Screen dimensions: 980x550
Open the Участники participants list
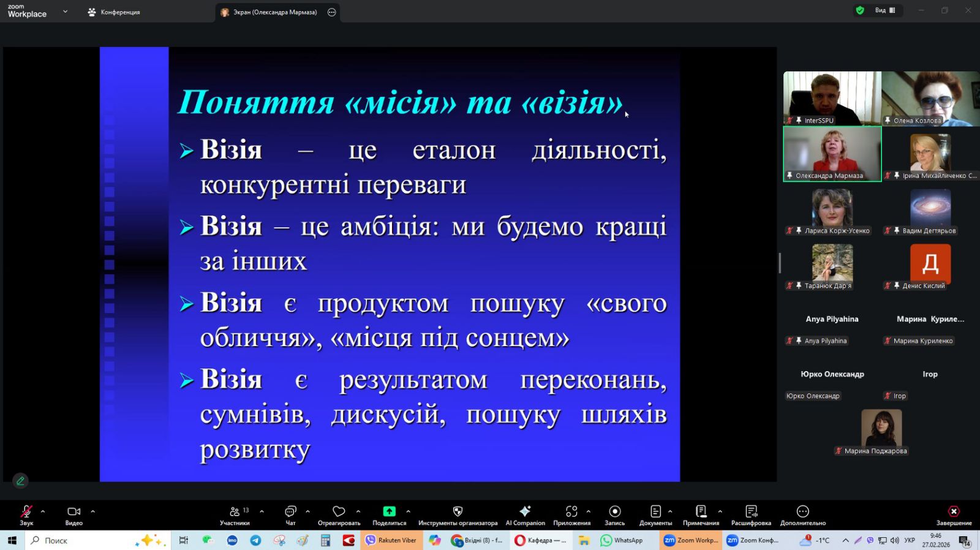pyautogui.click(x=235, y=511)
